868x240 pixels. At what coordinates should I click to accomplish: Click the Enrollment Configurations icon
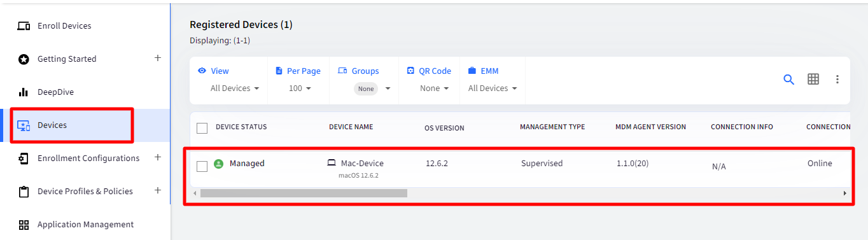(24, 159)
